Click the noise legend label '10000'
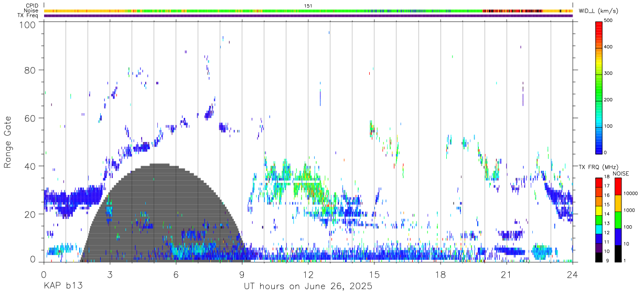Screen dimensions: 644x297 tap(630, 193)
